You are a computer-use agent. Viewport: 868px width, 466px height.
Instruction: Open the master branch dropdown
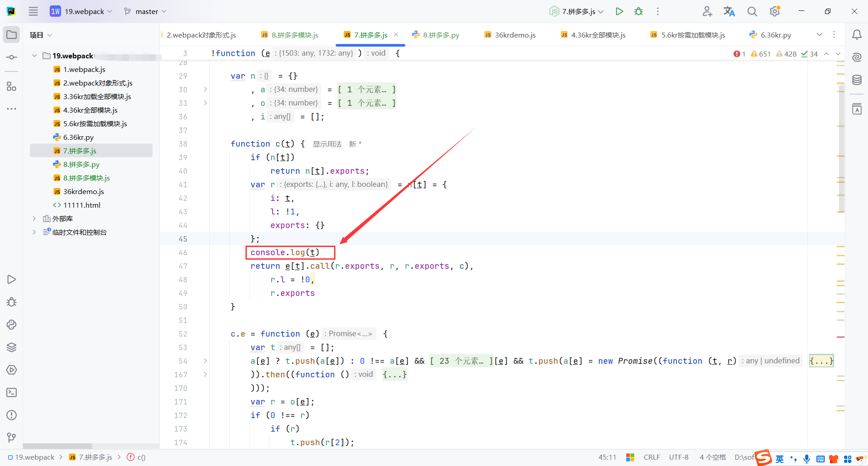145,11
